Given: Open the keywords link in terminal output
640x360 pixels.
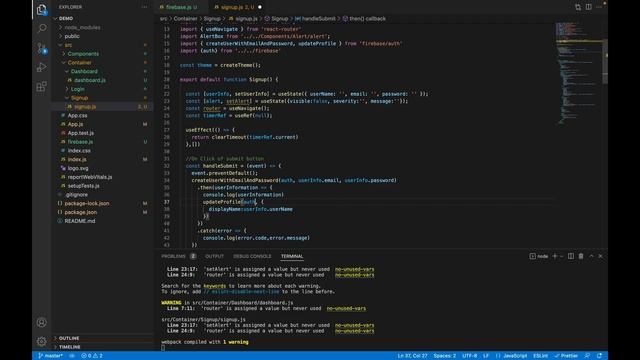Looking at the screenshot, I should pos(214,286).
